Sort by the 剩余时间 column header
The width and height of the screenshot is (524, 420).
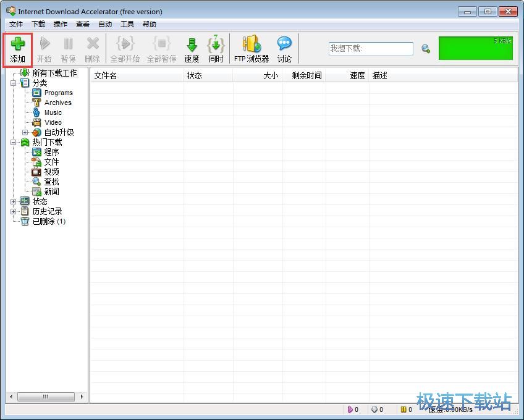click(304, 75)
